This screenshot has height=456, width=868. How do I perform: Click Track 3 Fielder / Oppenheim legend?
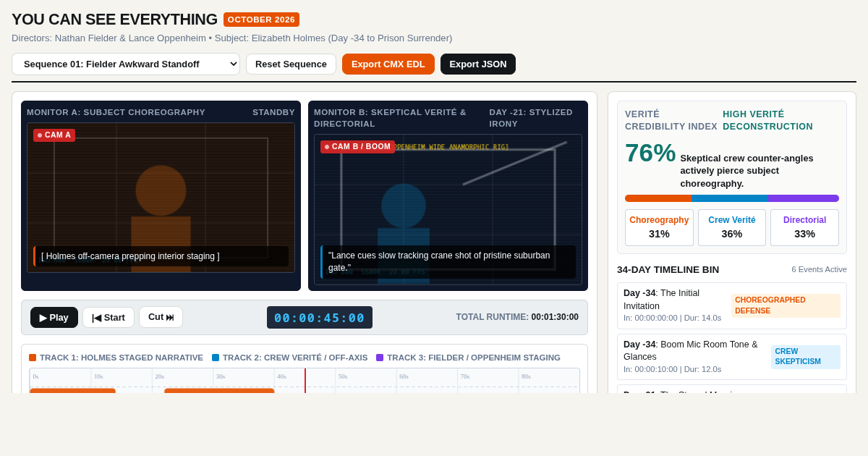[x=468, y=358]
